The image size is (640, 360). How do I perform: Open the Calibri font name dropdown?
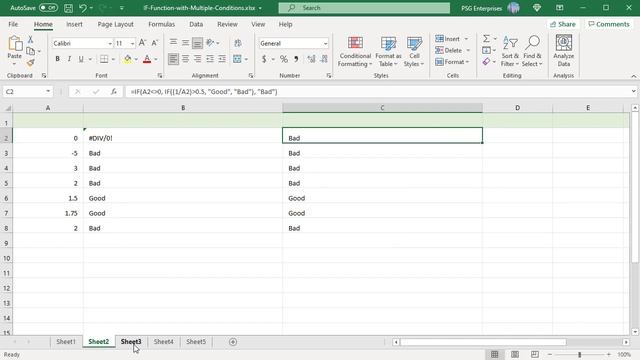(110, 43)
